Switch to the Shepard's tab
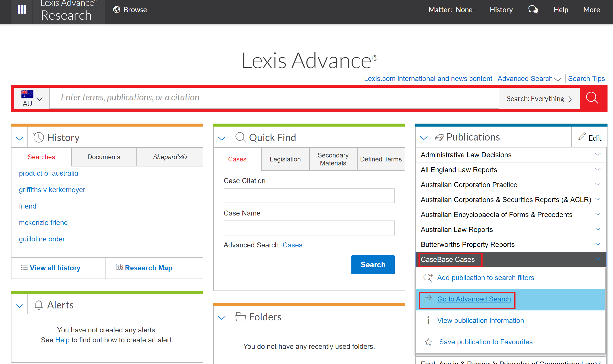 tap(170, 157)
